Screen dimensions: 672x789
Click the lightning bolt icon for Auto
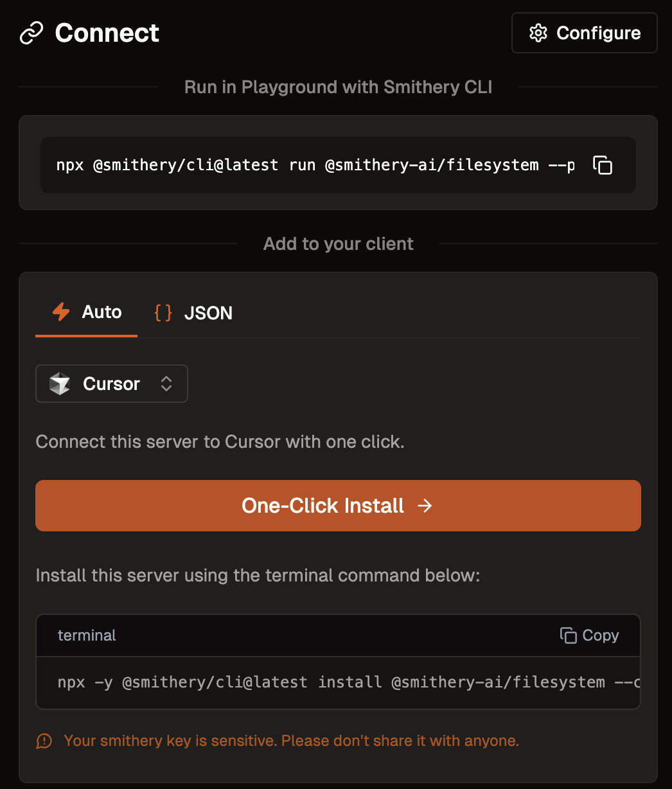point(61,312)
